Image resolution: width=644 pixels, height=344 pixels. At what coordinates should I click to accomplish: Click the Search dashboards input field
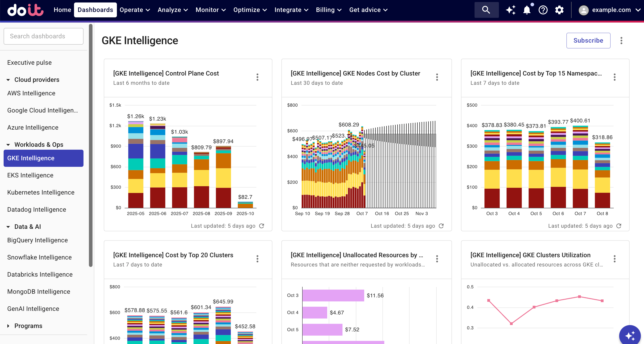(43, 36)
